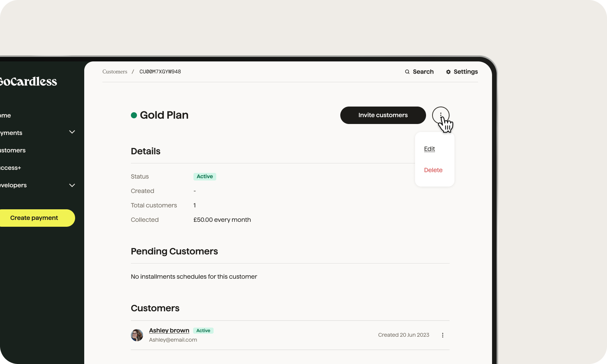Expand the Developers sidebar chevron
The image size is (607, 364).
72,185
